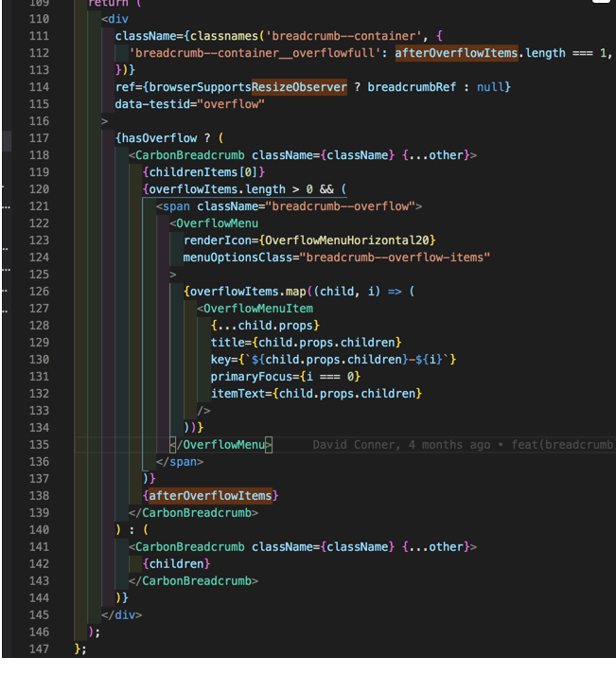The image size is (616, 675).
Task: Click "breadcrumb--overflow-items" string
Action: pos(395,258)
